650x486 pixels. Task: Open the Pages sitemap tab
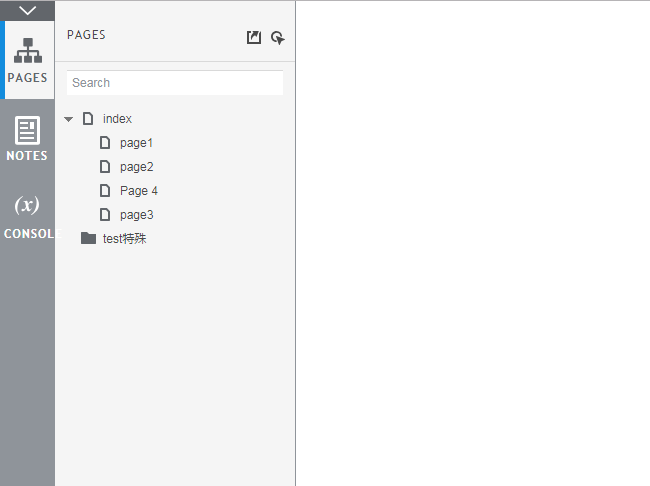[27, 60]
